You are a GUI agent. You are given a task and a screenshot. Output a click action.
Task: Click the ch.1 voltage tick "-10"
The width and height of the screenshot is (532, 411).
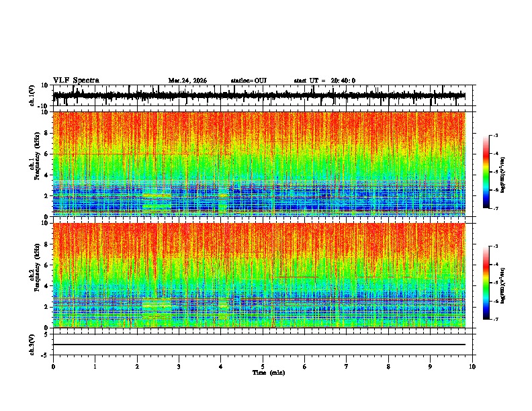tap(44, 106)
